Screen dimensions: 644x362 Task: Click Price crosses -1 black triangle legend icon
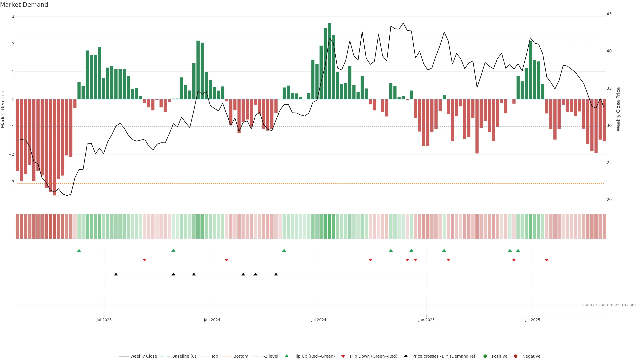point(406,356)
